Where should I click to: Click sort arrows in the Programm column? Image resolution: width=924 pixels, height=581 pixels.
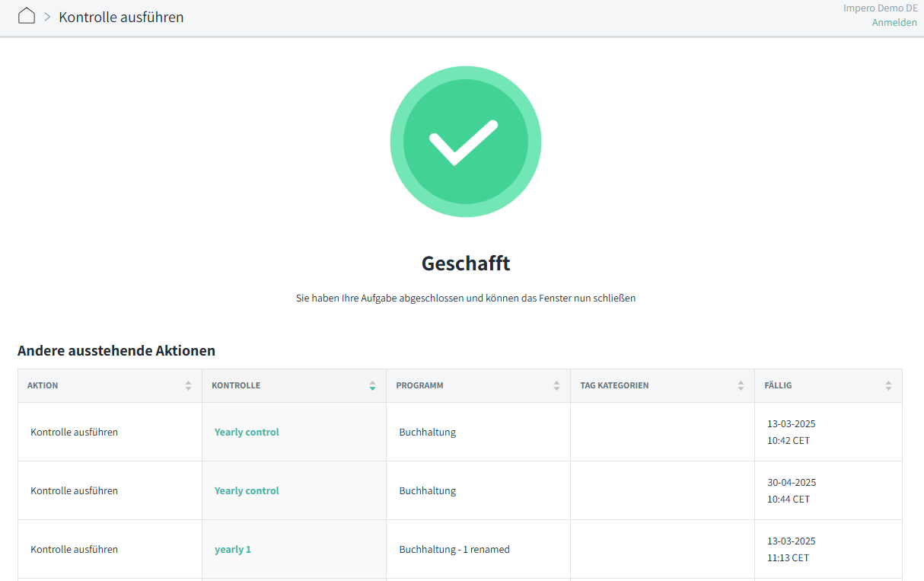pyautogui.click(x=556, y=386)
